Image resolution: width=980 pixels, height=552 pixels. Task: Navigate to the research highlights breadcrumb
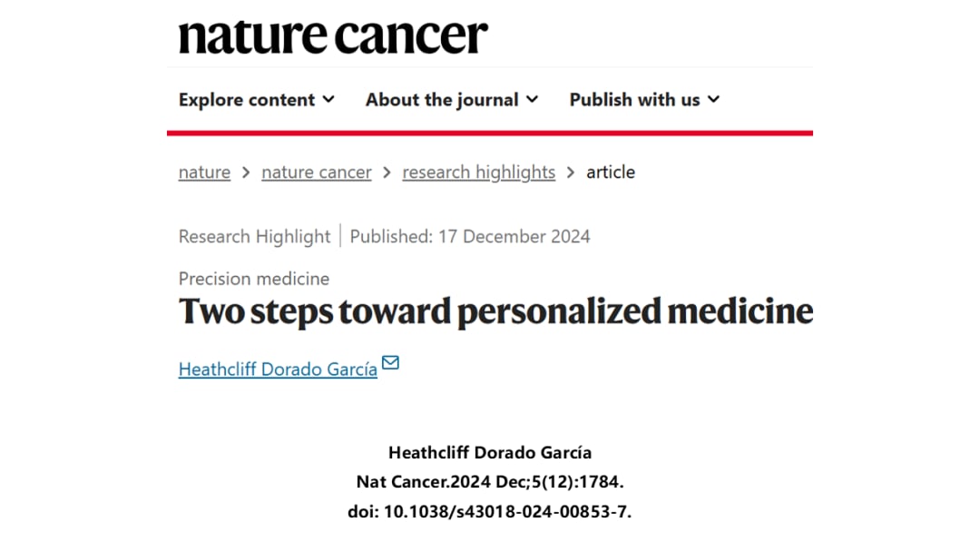[479, 172]
